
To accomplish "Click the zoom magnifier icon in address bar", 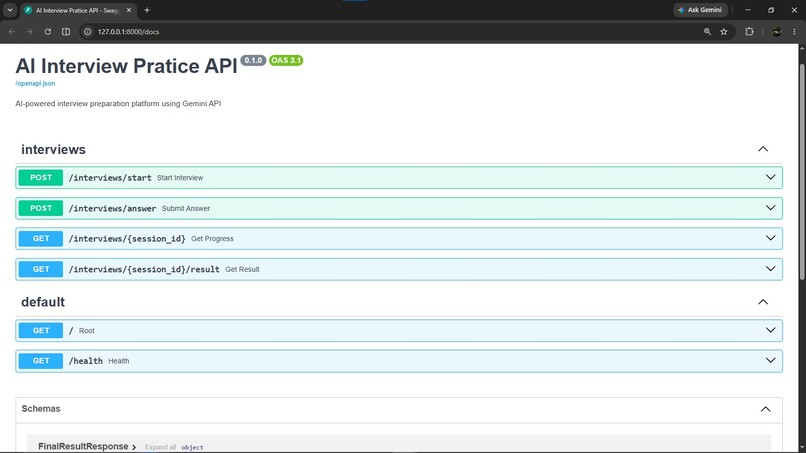I will click(707, 32).
